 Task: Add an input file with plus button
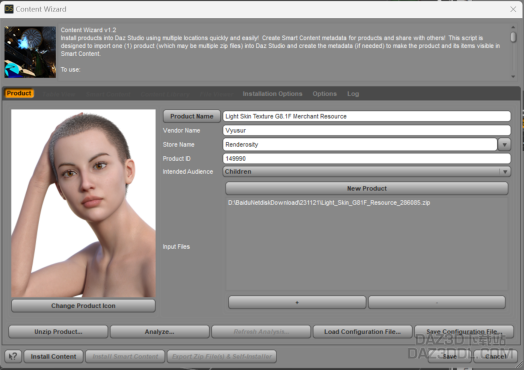[297, 302]
